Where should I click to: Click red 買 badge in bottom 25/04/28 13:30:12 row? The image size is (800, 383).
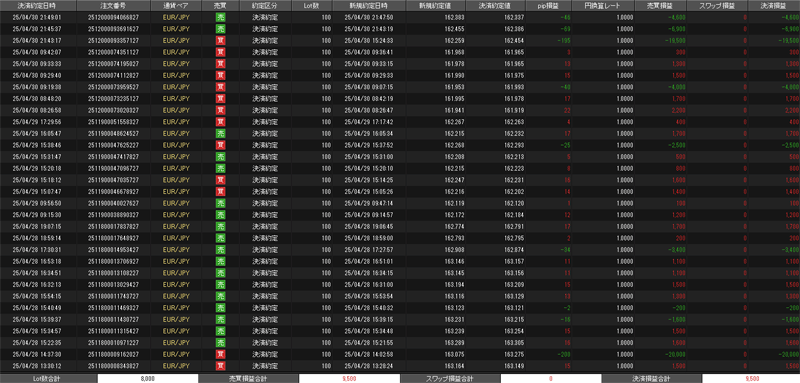pyautogui.click(x=220, y=366)
